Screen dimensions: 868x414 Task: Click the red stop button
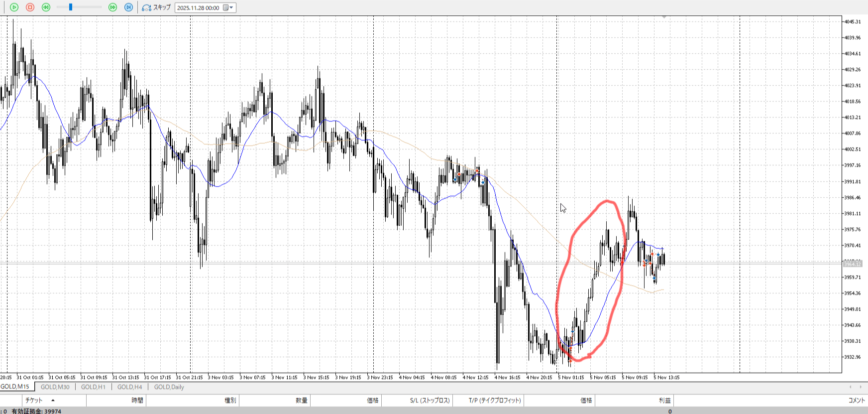pos(30,7)
